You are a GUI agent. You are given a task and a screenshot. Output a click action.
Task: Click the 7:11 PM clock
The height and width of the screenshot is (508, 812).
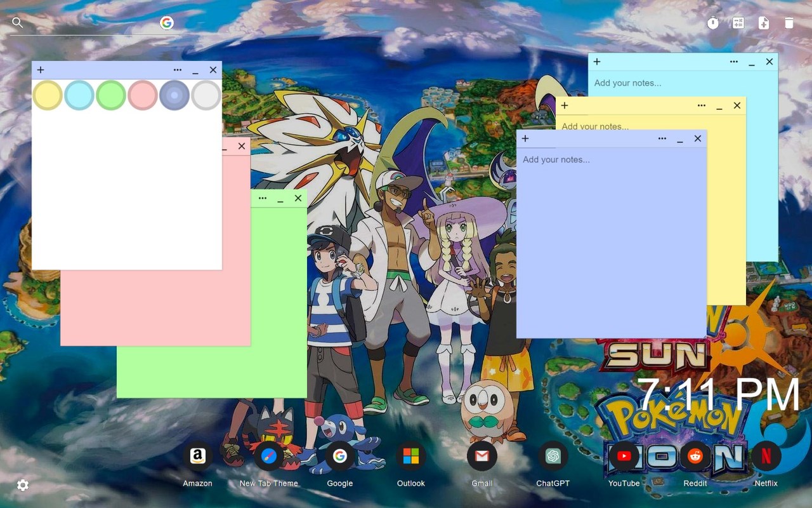(x=719, y=394)
